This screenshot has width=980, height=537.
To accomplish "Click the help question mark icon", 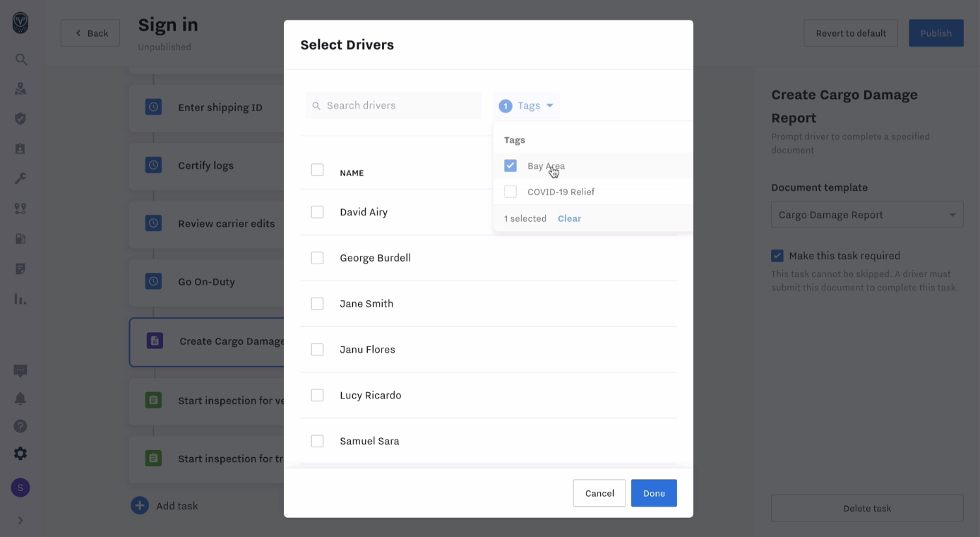I will pyautogui.click(x=20, y=425).
